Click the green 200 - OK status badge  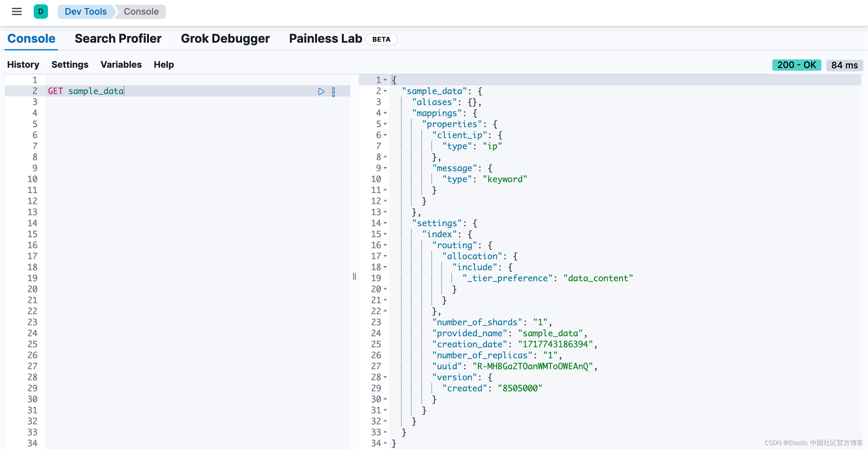click(x=797, y=65)
